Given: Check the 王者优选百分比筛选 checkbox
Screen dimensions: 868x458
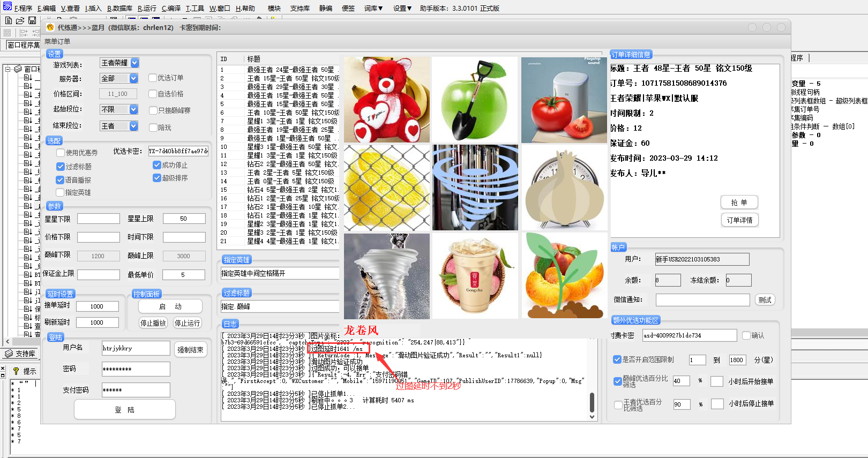Looking at the screenshot, I should [x=618, y=405].
